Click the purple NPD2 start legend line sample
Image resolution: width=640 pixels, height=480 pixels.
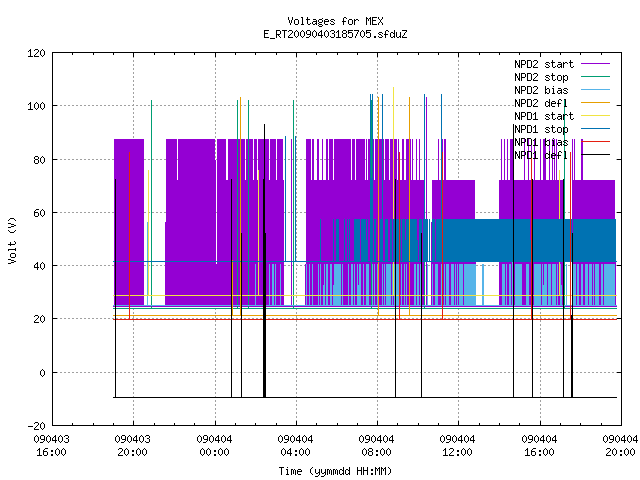coord(596,64)
